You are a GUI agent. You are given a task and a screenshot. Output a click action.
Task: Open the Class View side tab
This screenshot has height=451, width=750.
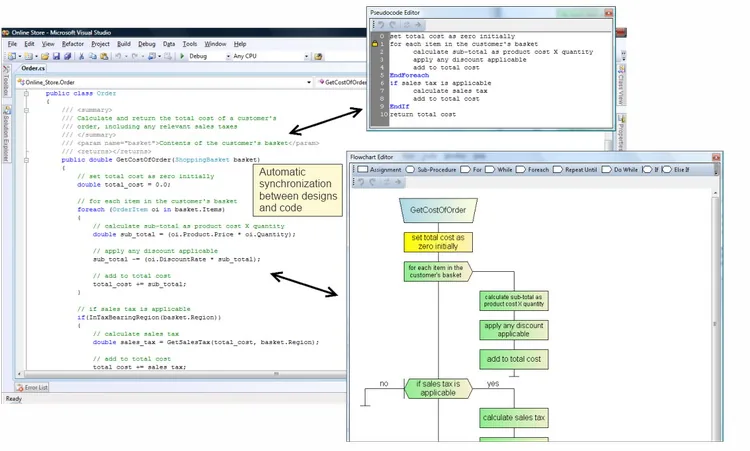[621, 86]
